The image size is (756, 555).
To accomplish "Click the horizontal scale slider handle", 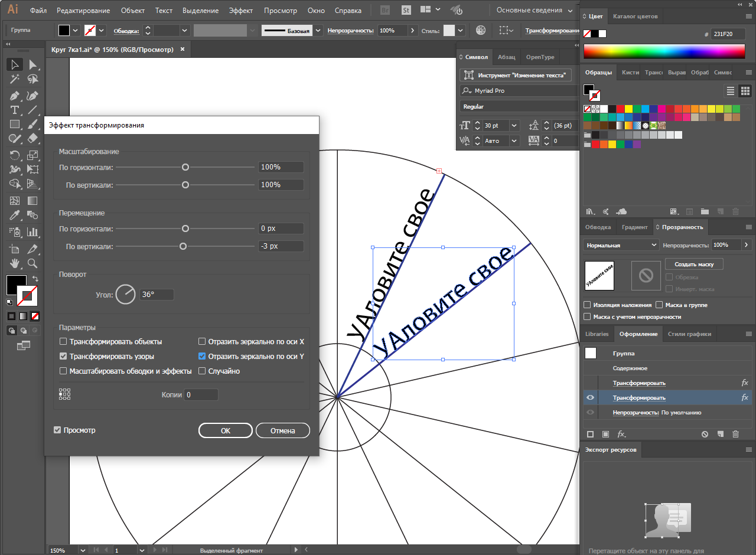I will [x=185, y=167].
